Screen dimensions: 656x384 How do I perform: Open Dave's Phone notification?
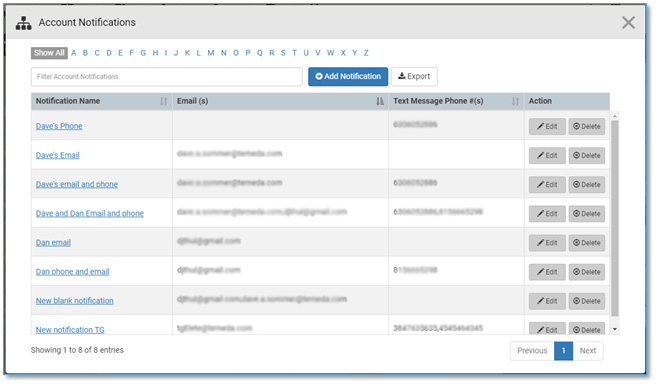pos(59,126)
